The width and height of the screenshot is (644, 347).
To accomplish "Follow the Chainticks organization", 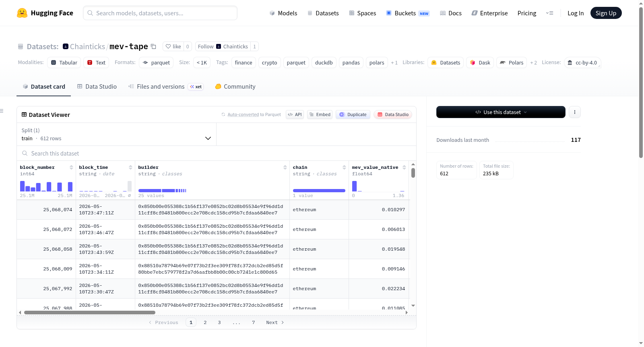I will 223,46.
